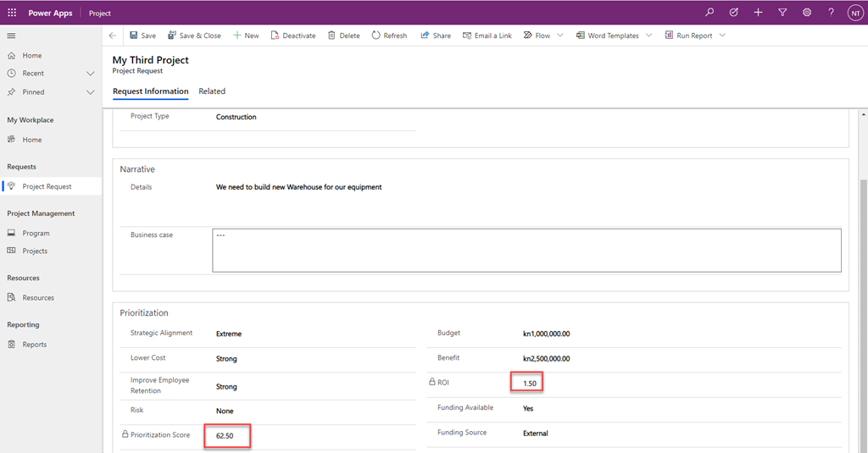Image resolution: width=868 pixels, height=453 pixels.
Task: Expand the Pinned section chevron
Action: pyautogui.click(x=91, y=92)
